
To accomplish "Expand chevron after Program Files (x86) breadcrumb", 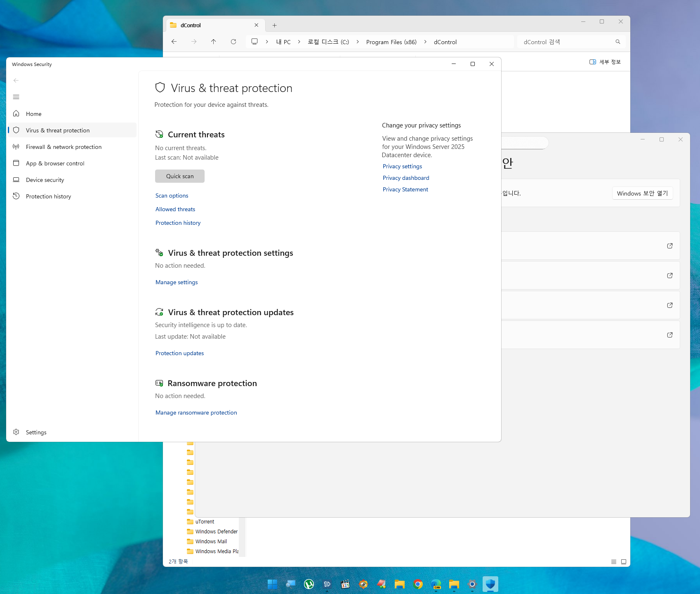I will tap(425, 42).
